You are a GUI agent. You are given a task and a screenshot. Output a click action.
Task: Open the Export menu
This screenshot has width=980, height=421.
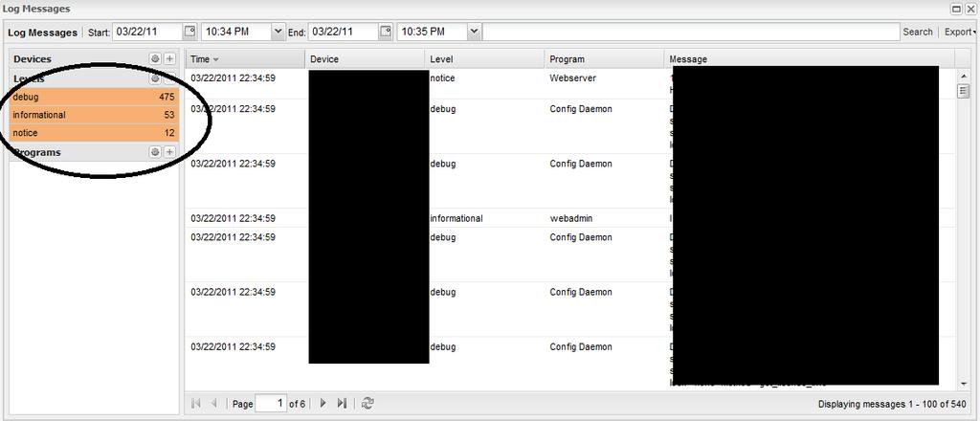click(959, 32)
